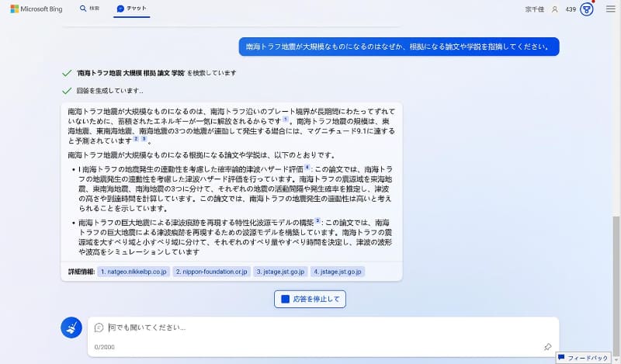Click the new topic broom button
Image resolution: width=621 pixels, height=364 pixels.
71,328
